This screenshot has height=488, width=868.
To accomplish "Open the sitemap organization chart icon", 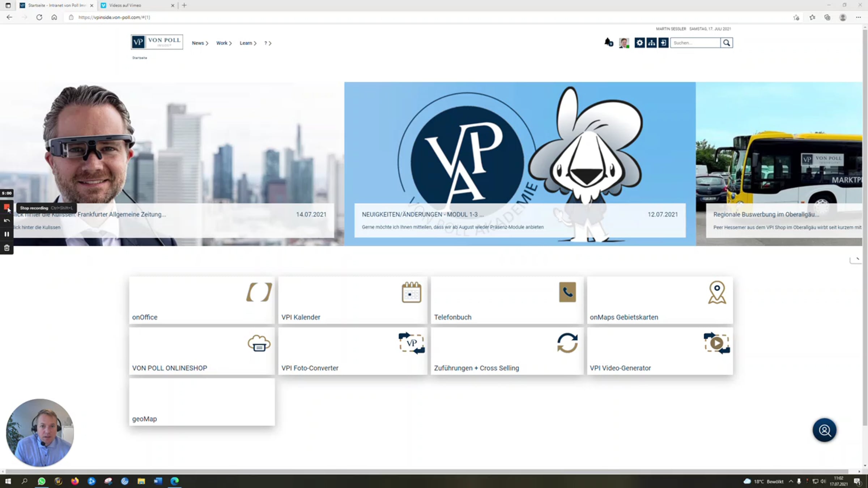I will click(651, 43).
